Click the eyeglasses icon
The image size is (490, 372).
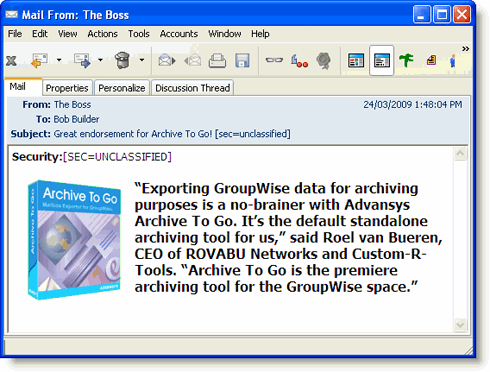coord(274,60)
